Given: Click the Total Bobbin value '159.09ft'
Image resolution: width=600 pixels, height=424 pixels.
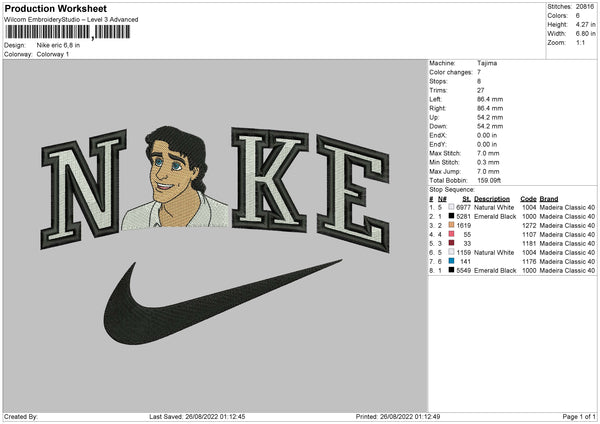Looking at the screenshot, I should click(x=489, y=180).
